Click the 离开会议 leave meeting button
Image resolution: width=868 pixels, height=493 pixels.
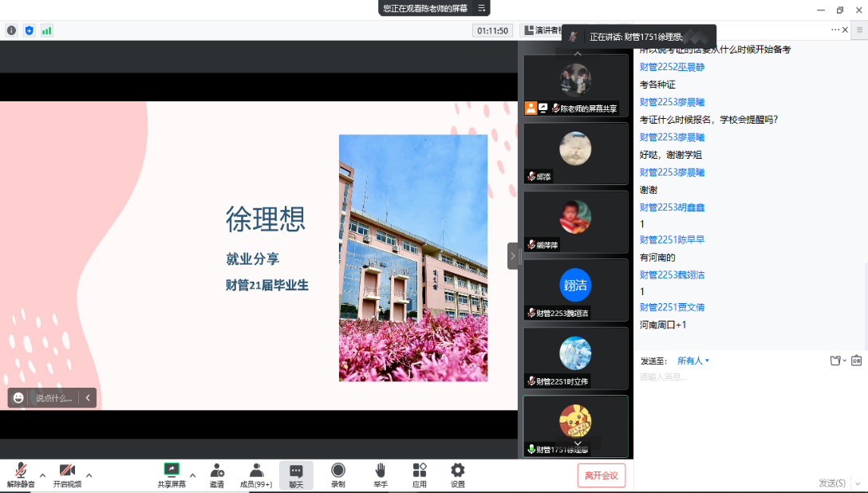tap(601, 475)
